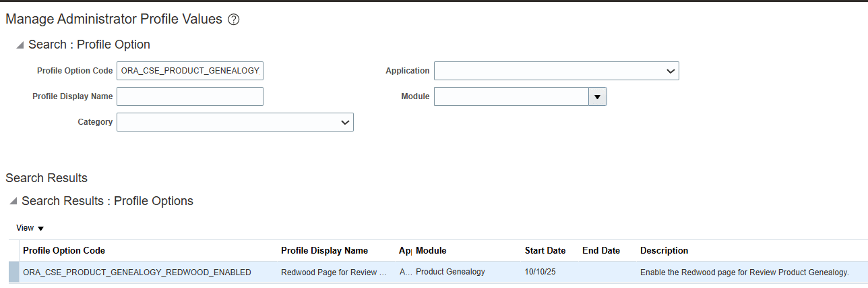This screenshot has width=868, height=288.
Task: Click Profile Display Name column header
Action: (324, 250)
